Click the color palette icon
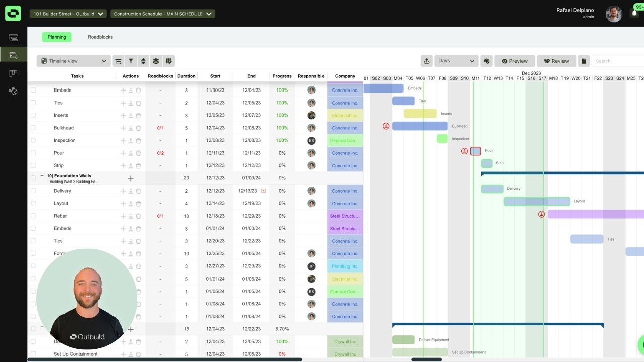Viewport: 644px width, 362px height. pyautogui.click(x=487, y=61)
